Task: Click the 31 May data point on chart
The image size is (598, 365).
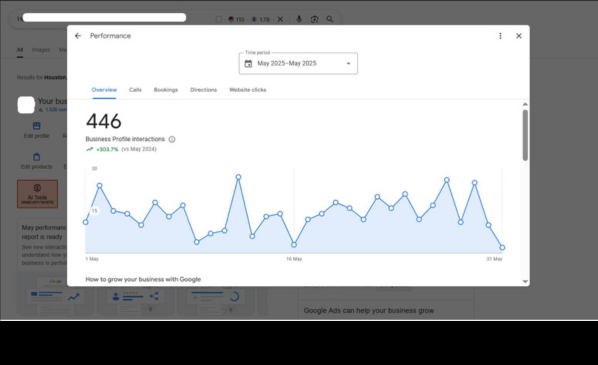Action: (x=502, y=248)
